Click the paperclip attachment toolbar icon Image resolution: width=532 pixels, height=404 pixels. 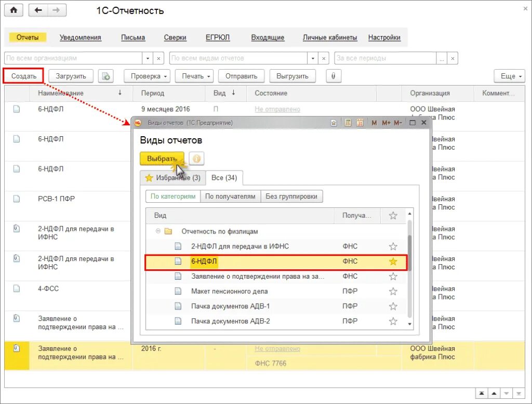333,76
